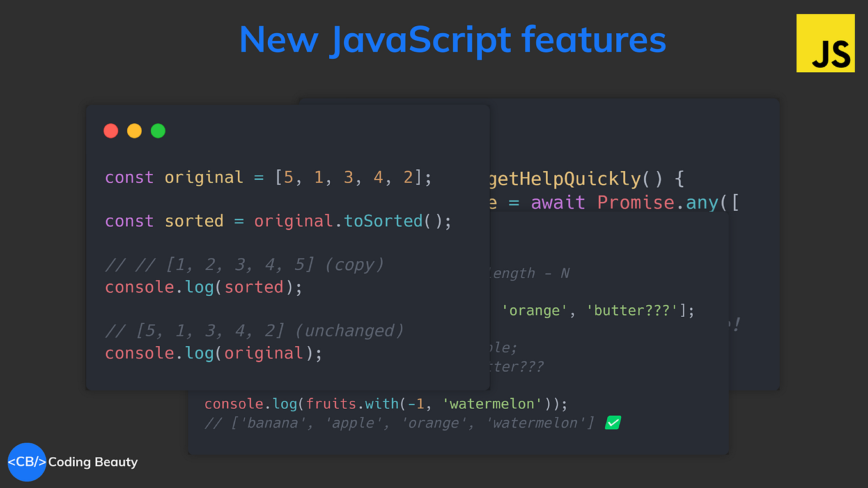The width and height of the screenshot is (868, 488).
Task: Click the yellow JS logo badge
Action: [825, 43]
